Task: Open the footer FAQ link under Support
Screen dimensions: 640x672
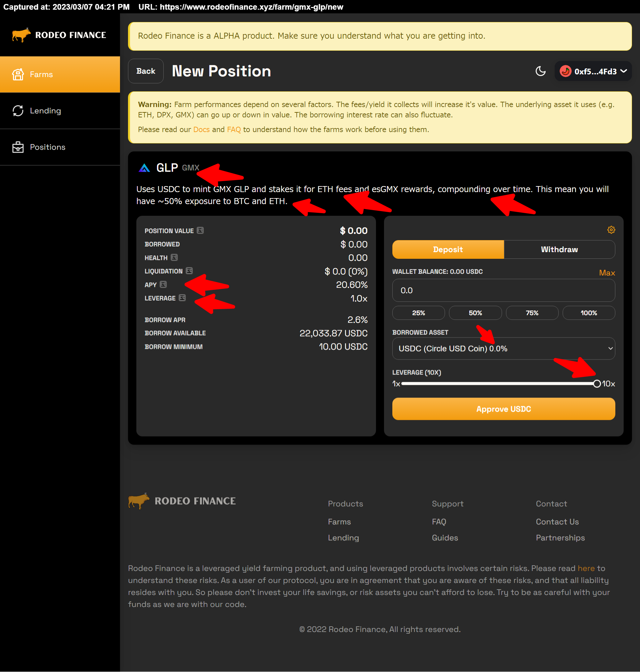Action: 439,522
